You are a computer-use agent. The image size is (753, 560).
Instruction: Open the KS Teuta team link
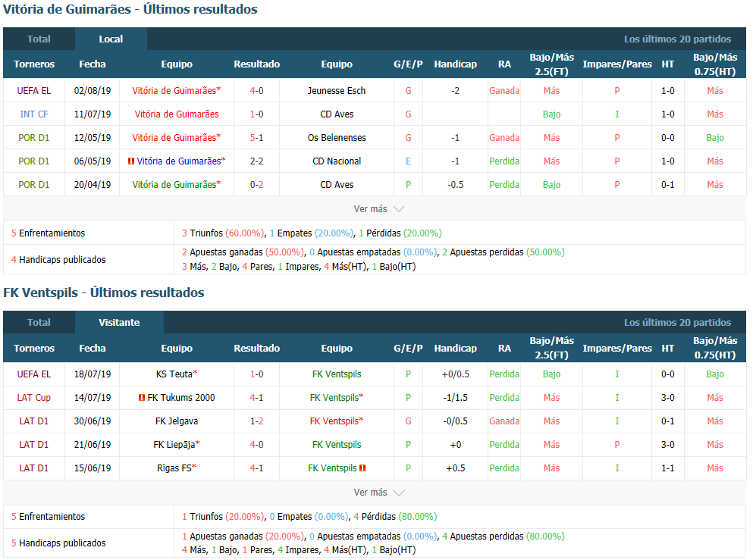[174, 374]
